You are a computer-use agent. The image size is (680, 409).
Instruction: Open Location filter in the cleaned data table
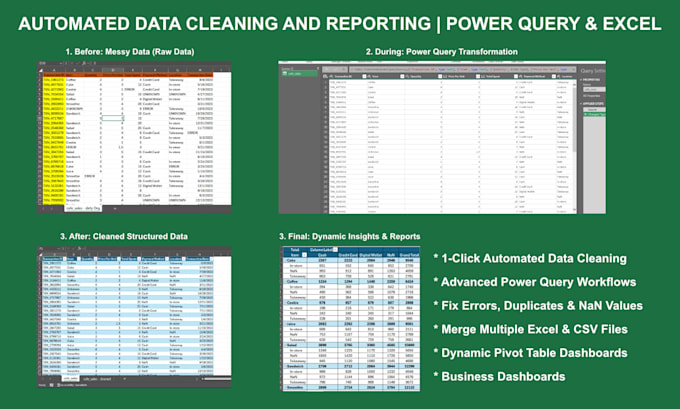[184, 258]
